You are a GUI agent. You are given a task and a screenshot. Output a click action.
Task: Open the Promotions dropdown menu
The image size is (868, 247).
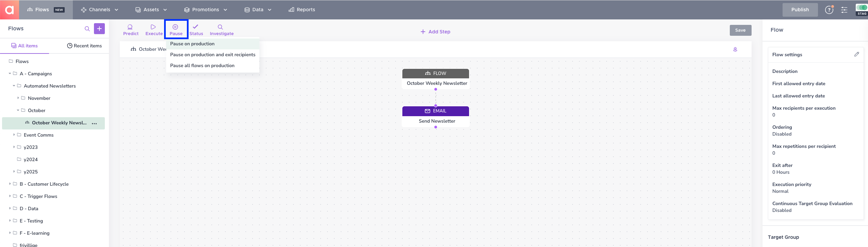[x=206, y=10]
